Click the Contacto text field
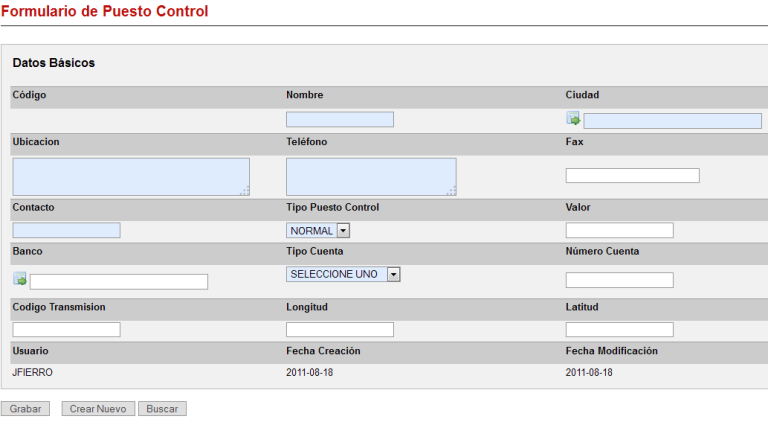 coord(66,231)
